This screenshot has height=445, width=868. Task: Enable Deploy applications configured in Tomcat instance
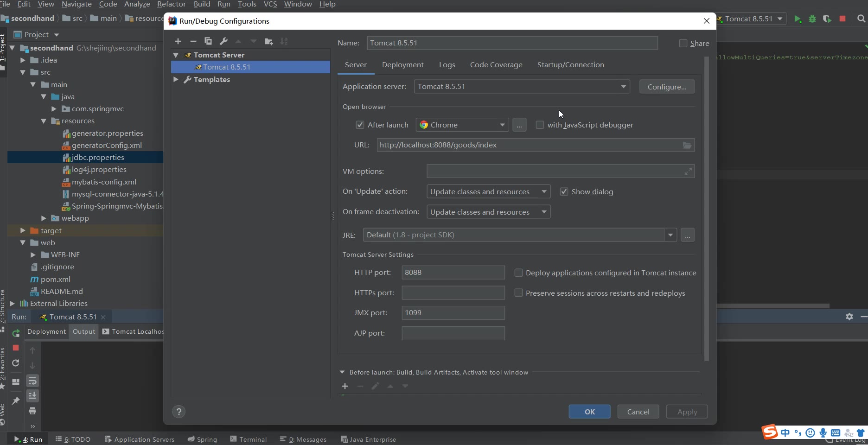[x=518, y=273]
